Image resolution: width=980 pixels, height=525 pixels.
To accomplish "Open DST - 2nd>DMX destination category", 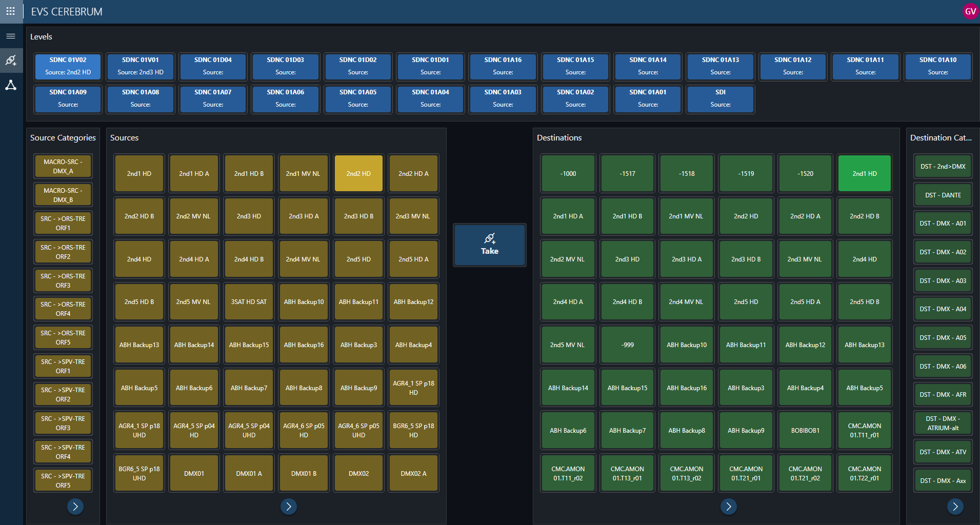I will [943, 166].
